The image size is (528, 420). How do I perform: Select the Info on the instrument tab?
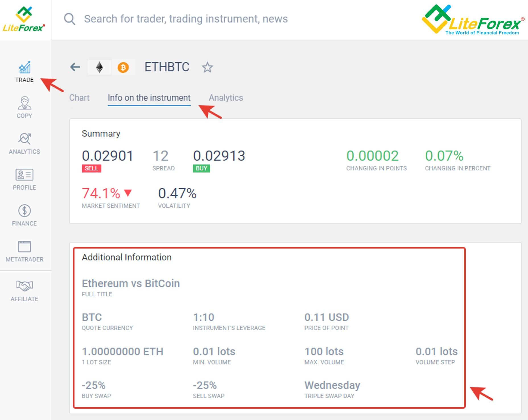(149, 98)
